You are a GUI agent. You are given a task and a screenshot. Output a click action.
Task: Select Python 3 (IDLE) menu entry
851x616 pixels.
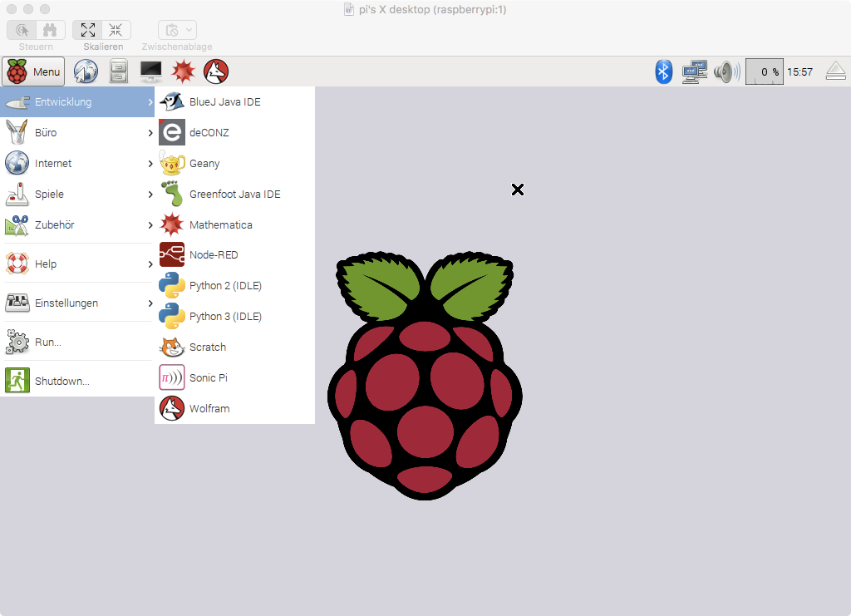click(224, 317)
